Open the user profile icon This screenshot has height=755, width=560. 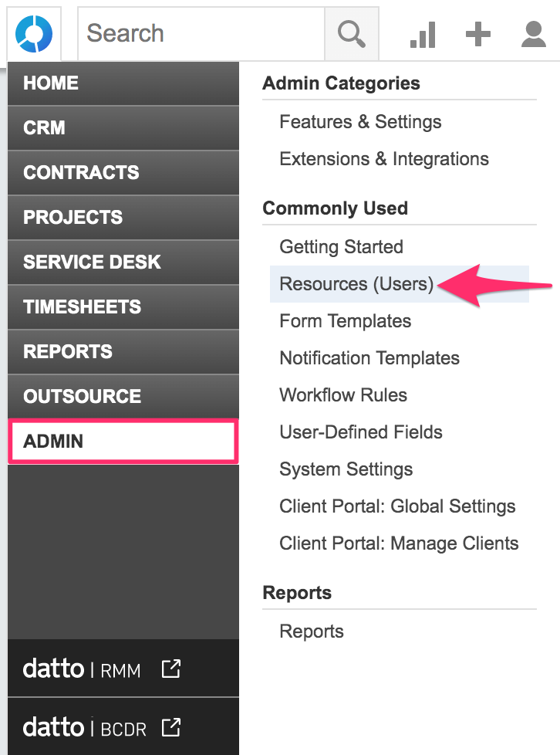534,34
